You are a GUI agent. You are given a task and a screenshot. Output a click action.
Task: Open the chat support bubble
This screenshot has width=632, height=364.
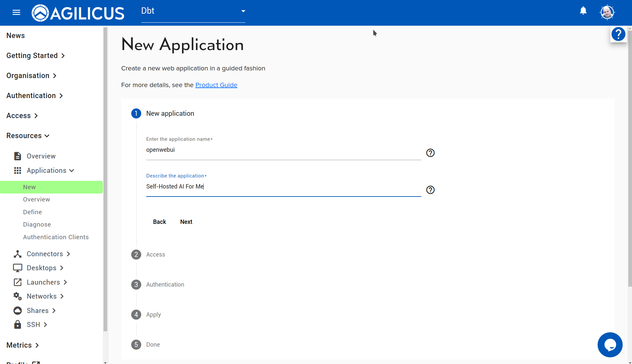pos(610,345)
